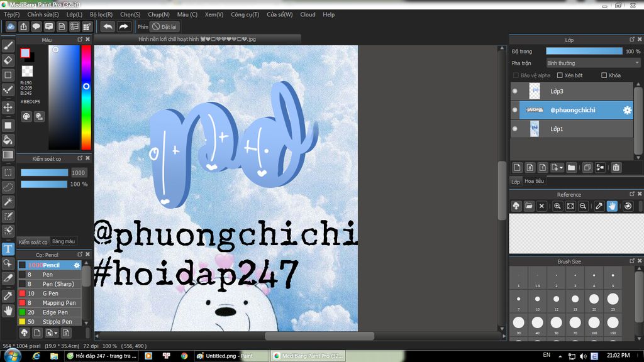Click the palette icon under the hex code
Screen dimensions: 644x362
(26, 116)
